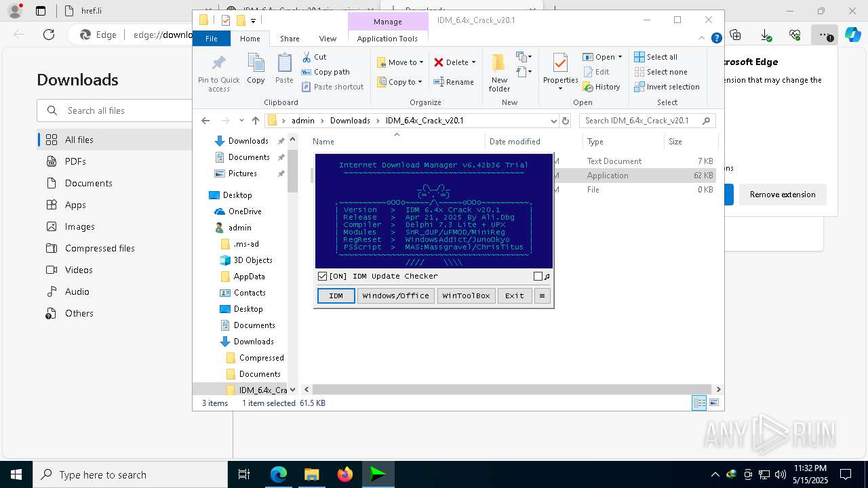Expand the Delete dropdown arrow

pyautogui.click(x=473, y=62)
